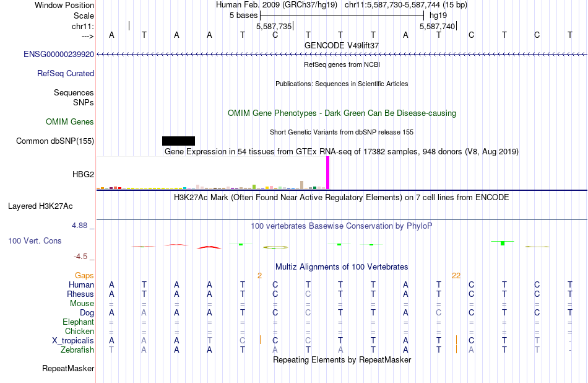This screenshot has width=588, height=383.
Task: Select the orange Gaps row label
Action: (x=84, y=276)
